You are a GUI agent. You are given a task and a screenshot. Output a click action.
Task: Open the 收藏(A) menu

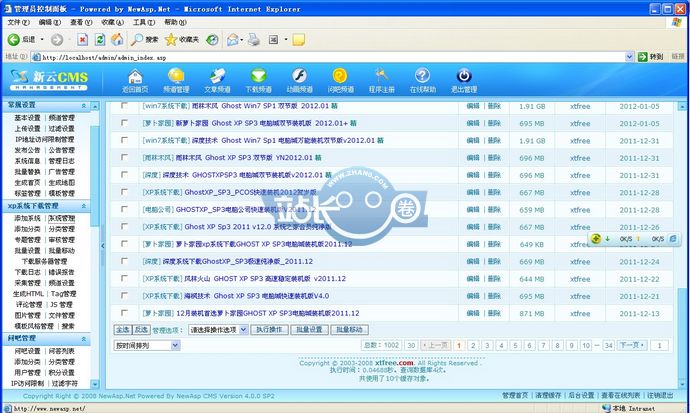(x=112, y=22)
